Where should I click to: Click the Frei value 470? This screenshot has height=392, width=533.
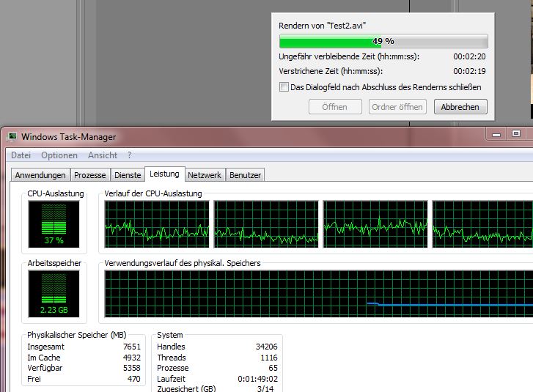click(x=134, y=379)
